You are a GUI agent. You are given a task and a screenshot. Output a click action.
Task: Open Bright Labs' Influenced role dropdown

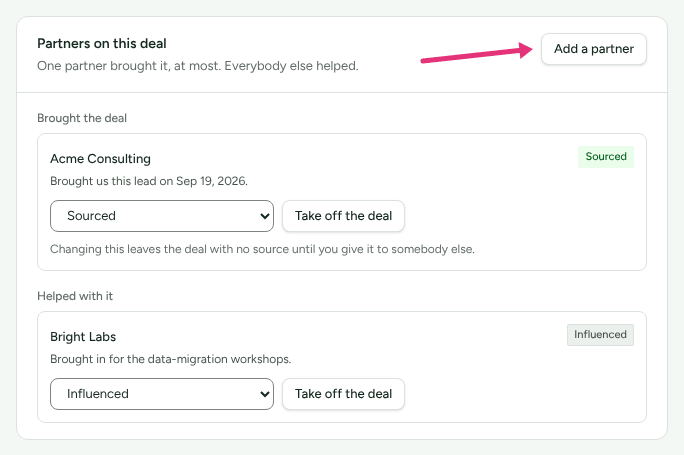(x=162, y=394)
